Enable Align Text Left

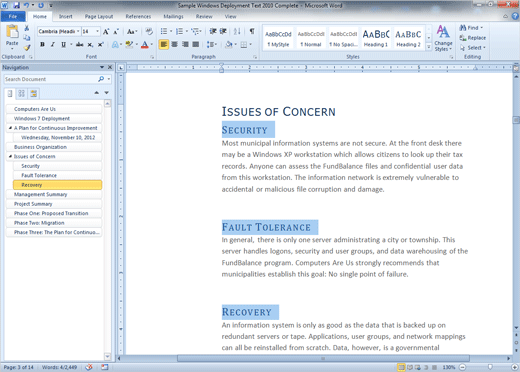point(164,44)
